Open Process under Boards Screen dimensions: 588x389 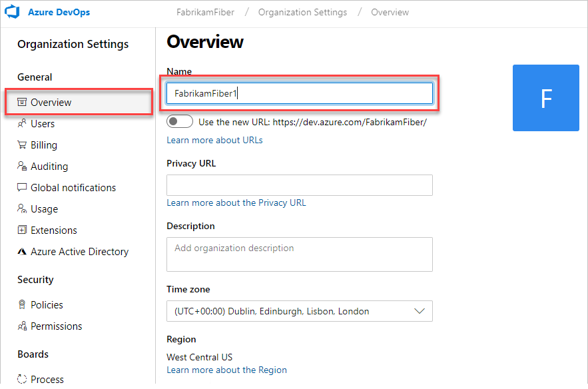tap(47, 379)
